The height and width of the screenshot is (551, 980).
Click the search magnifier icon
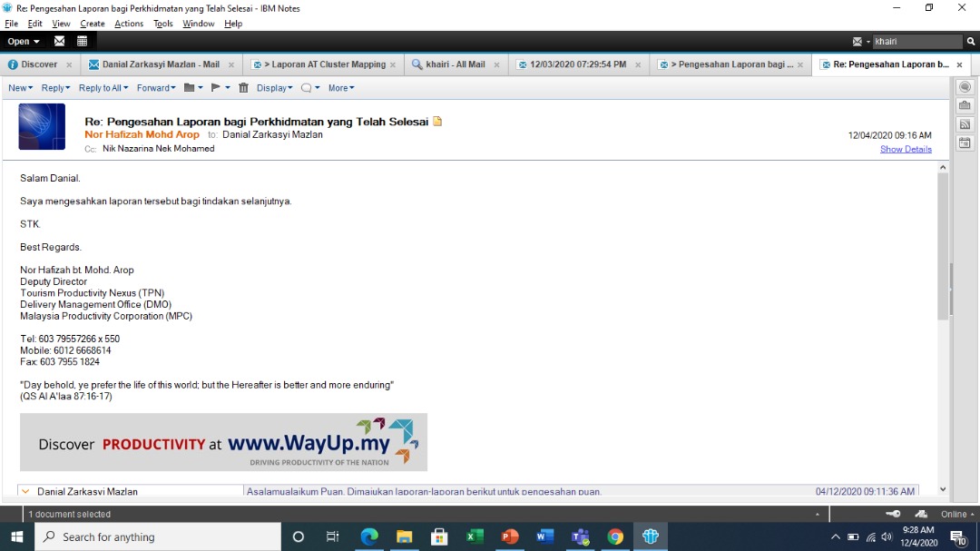(970, 41)
